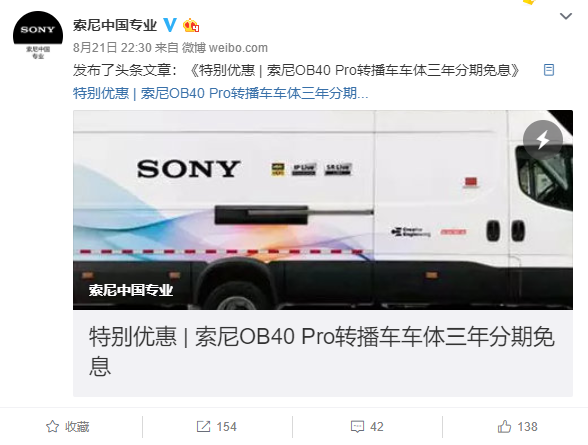Click the Sony profile avatar

pyautogui.click(x=38, y=35)
